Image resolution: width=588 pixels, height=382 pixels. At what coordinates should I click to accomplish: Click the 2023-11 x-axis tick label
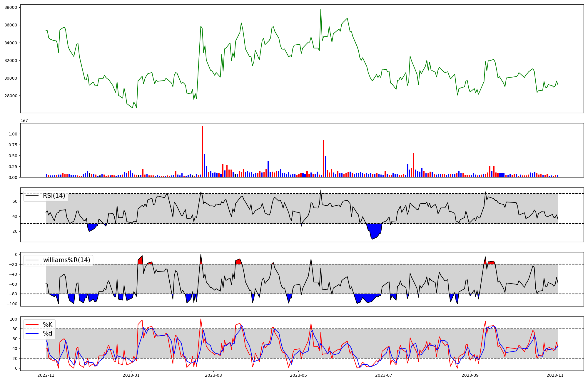coord(555,375)
